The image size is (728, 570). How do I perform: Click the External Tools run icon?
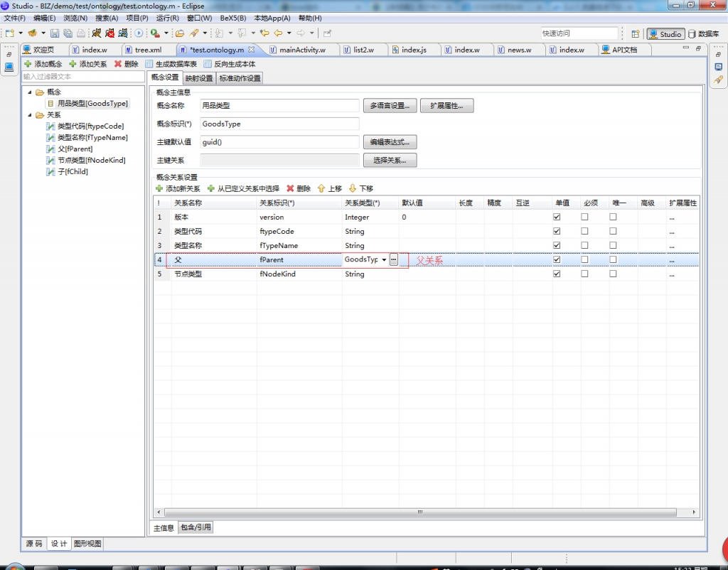point(155,33)
